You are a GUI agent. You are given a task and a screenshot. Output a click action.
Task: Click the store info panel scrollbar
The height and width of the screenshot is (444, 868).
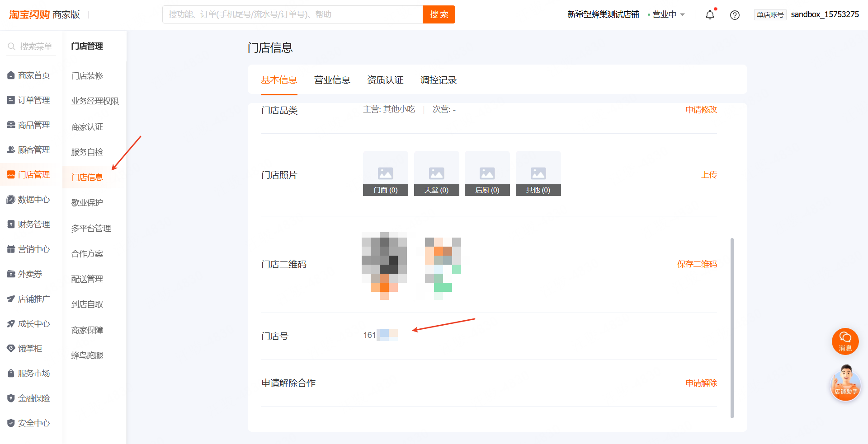[732, 328]
